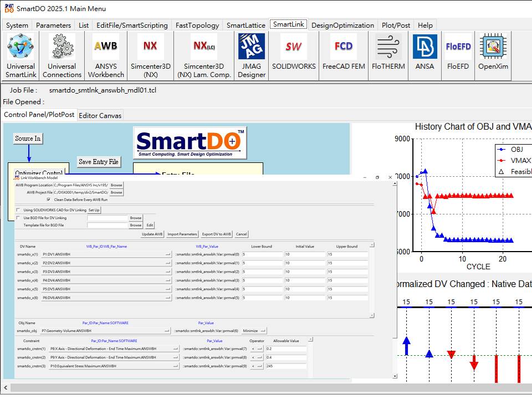Enable Using SOLIDWORKS CAD for DV Linking

tap(19, 211)
